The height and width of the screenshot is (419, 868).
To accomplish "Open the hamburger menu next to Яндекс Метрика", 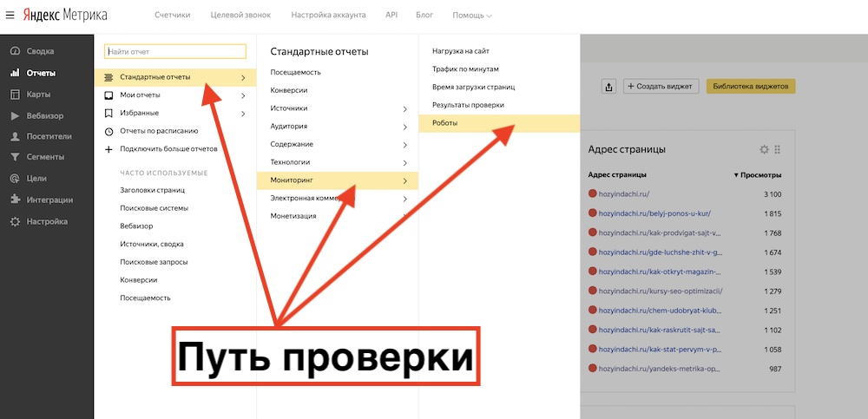I will tap(10, 16).
